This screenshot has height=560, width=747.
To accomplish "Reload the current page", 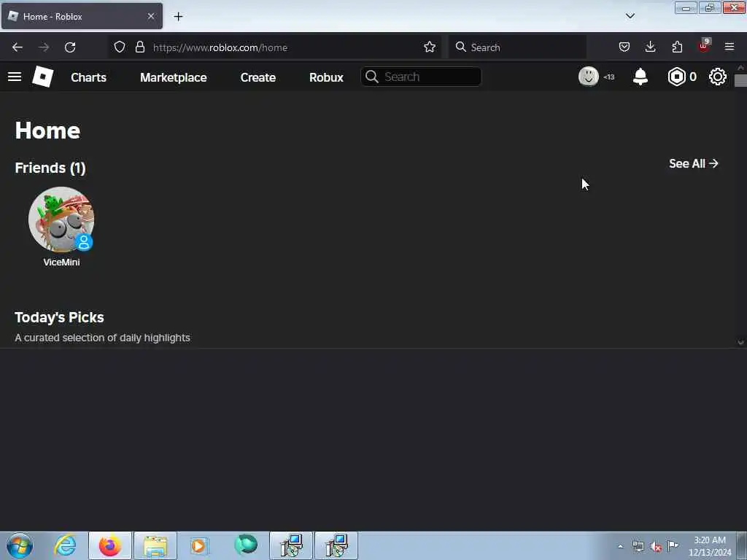I will point(70,47).
